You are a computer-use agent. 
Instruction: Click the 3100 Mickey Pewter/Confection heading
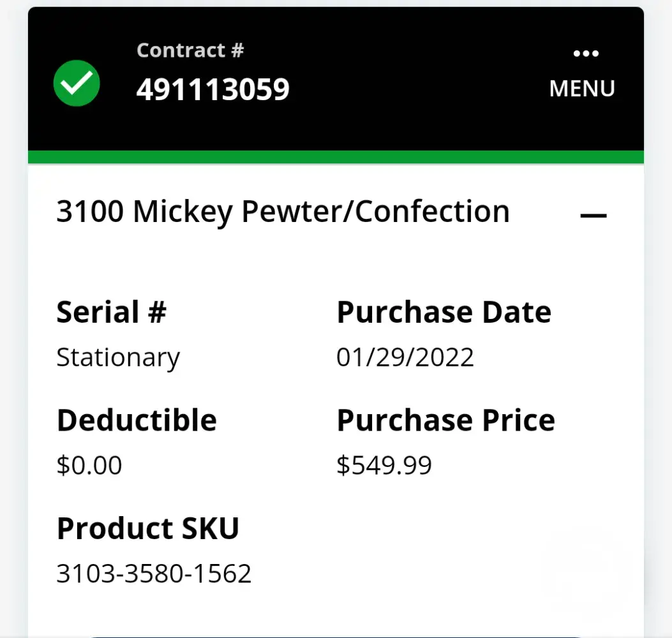point(283,212)
